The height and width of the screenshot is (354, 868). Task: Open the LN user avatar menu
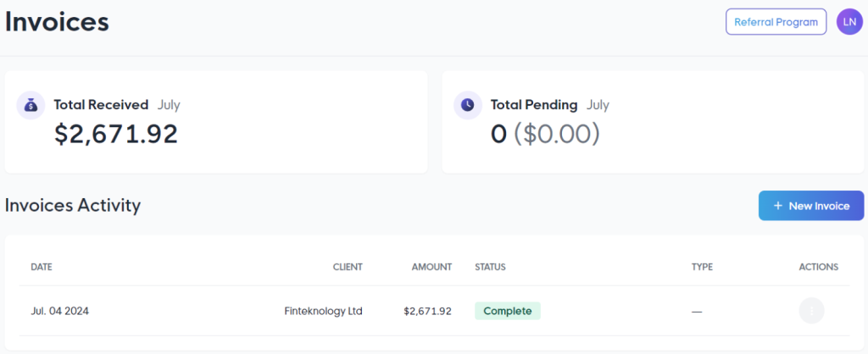[x=849, y=22]
